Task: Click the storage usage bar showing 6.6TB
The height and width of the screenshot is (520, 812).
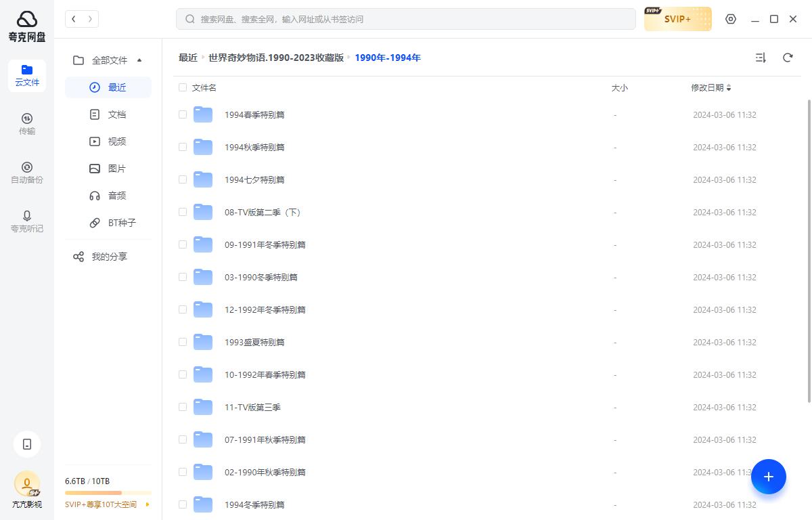Action: [x=108, y=492]
